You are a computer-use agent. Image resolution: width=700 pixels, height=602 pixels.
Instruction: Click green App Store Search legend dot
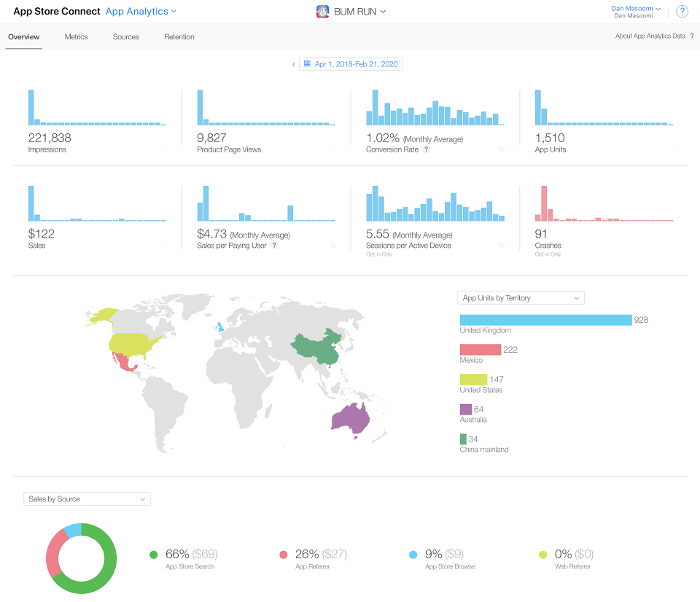(x=154, y=555)
